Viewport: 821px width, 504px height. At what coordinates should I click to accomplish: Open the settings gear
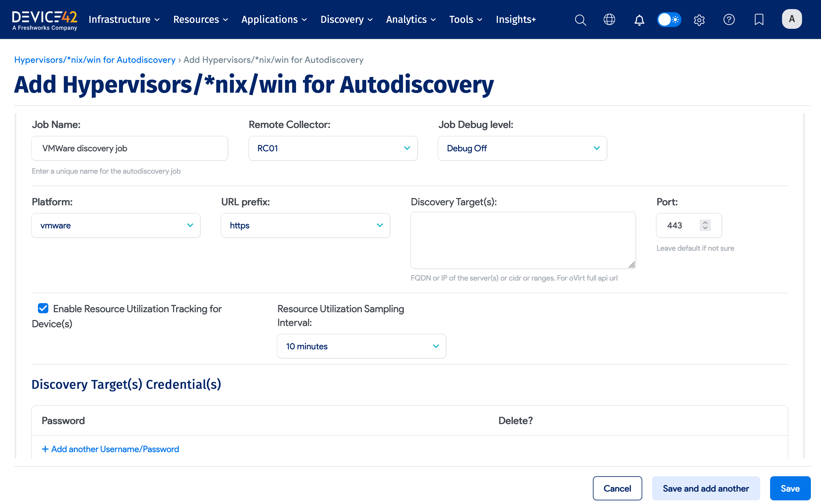(x=699, y=20)
